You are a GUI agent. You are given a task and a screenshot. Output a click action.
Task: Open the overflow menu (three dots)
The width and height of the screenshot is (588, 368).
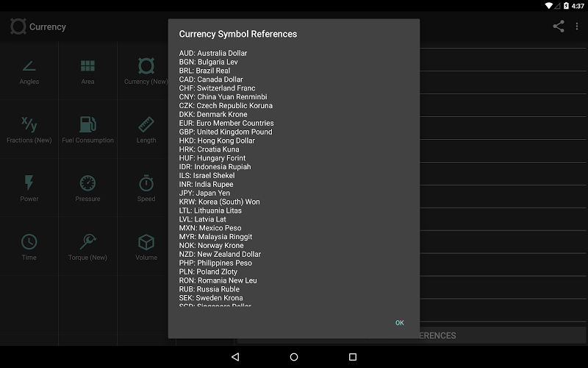(x=577, y=26)
